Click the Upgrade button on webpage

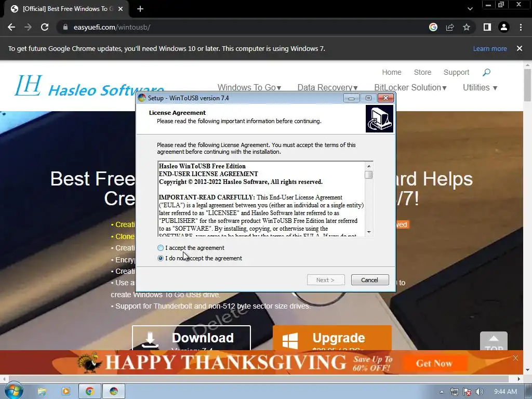[x=332, y=338]
